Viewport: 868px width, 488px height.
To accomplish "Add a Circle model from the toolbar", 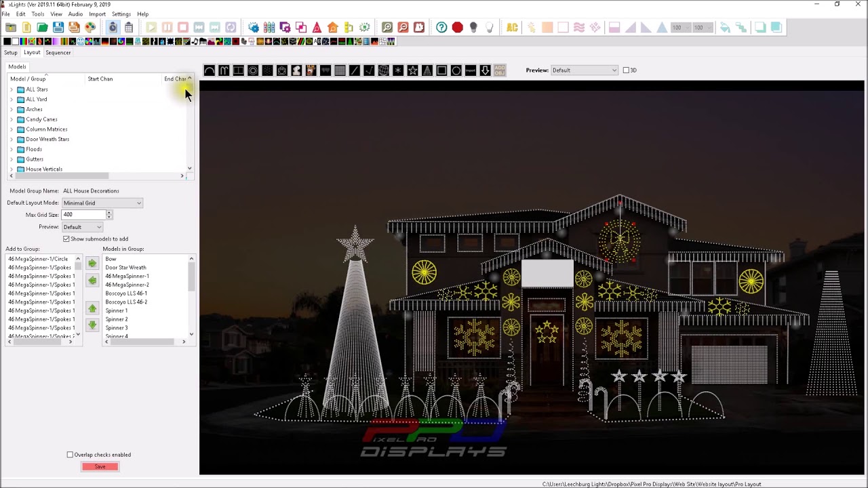I will click(253, 70).
